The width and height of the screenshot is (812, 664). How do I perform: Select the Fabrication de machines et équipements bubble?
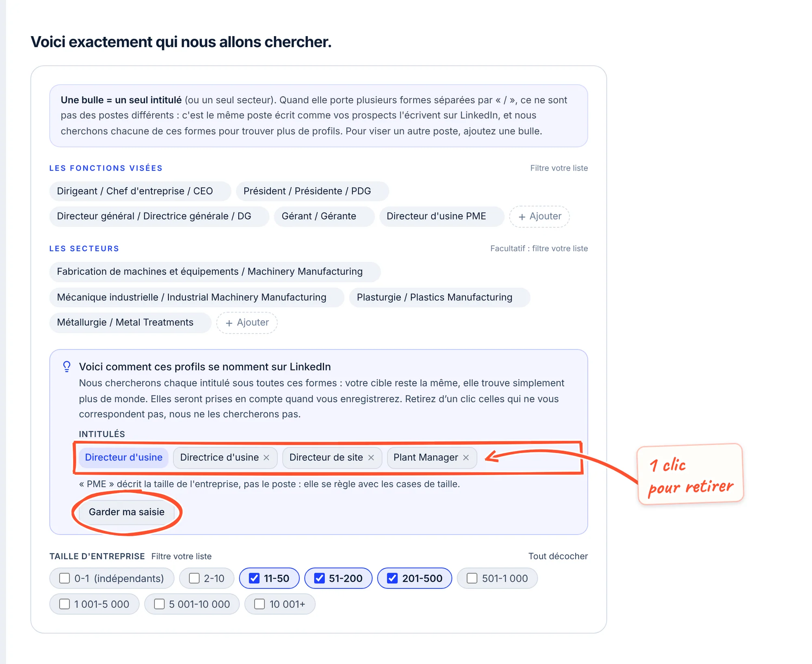pos(215,272)
